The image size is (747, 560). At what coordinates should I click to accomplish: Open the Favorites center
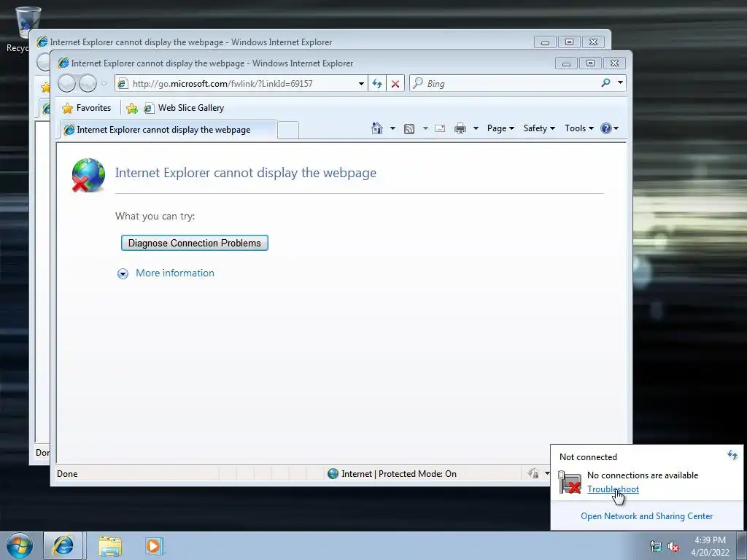point(87,108)
